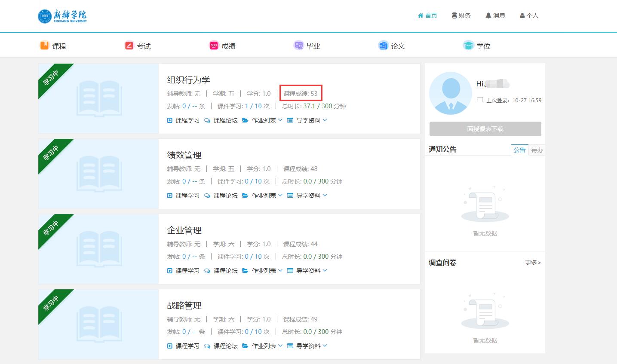Click the pink 成绩 score icon
Screen dimensions: 617x364
(x=214, y=46)
